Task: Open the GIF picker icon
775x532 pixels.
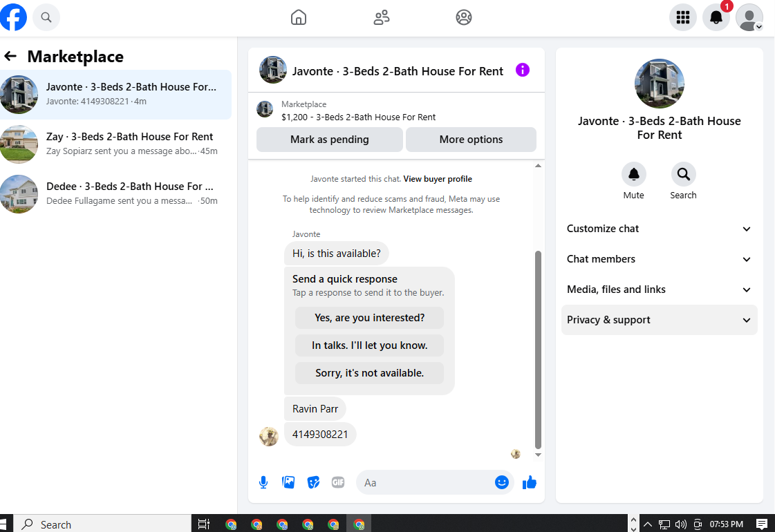Action: pos(338,482)
